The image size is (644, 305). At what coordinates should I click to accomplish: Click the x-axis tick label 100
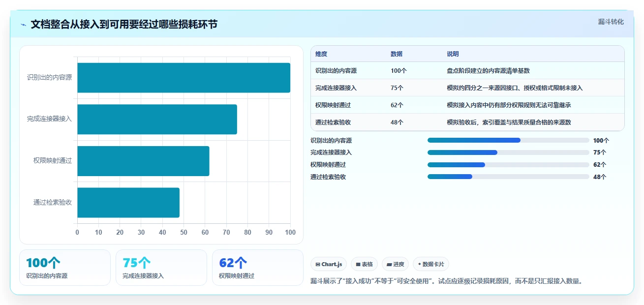(x=290, y=232)
